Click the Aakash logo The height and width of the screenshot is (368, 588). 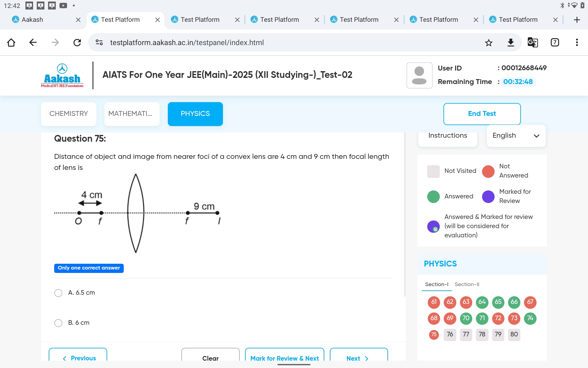pyautogui.click(x=62, y=75)
